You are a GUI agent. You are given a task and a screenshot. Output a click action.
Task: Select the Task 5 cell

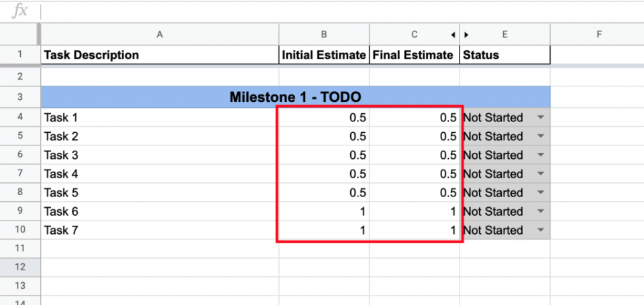160,193
